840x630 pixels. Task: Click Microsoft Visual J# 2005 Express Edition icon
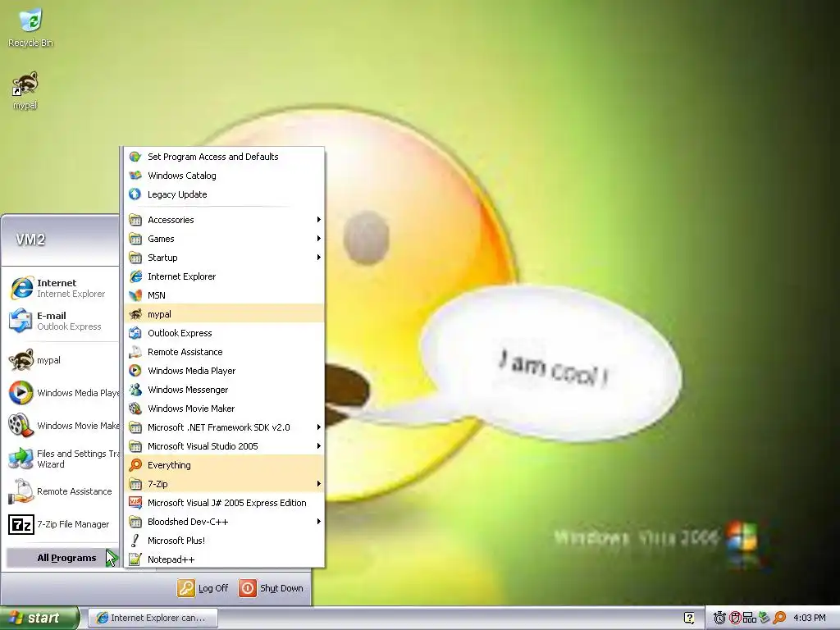135,503
